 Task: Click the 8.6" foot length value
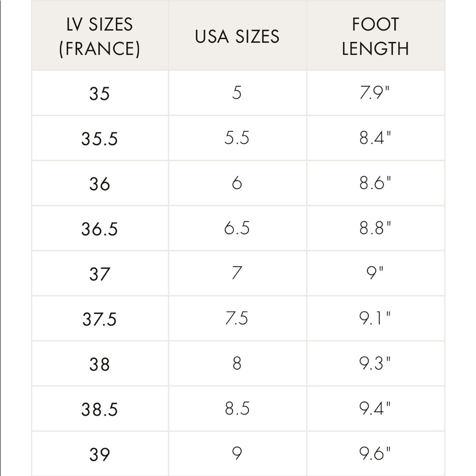tap(376, 183)
